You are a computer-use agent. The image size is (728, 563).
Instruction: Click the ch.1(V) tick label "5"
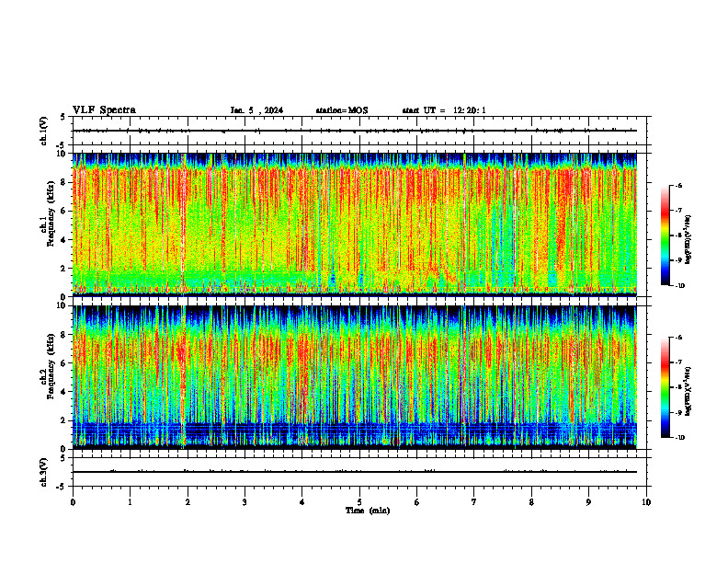tap(63, 118)
